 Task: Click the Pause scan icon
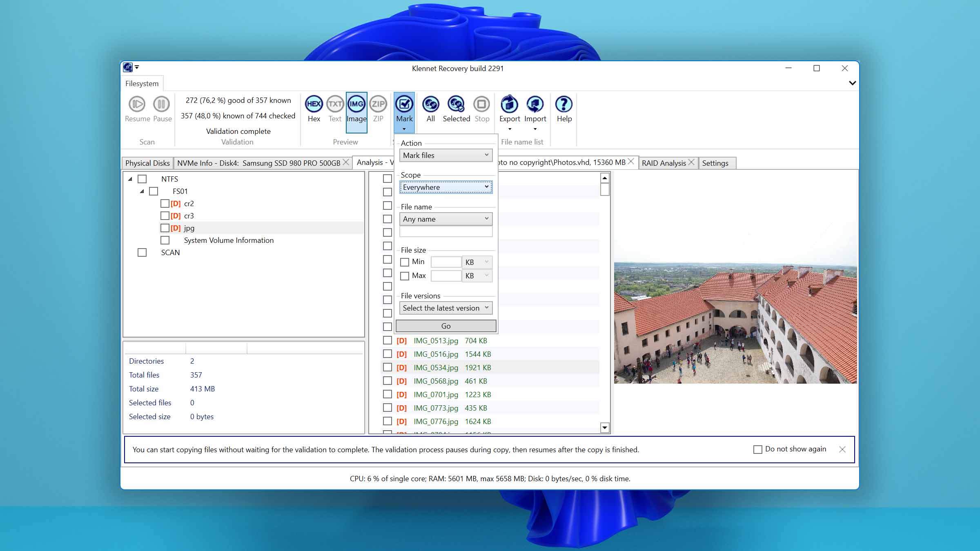(161, 104)
